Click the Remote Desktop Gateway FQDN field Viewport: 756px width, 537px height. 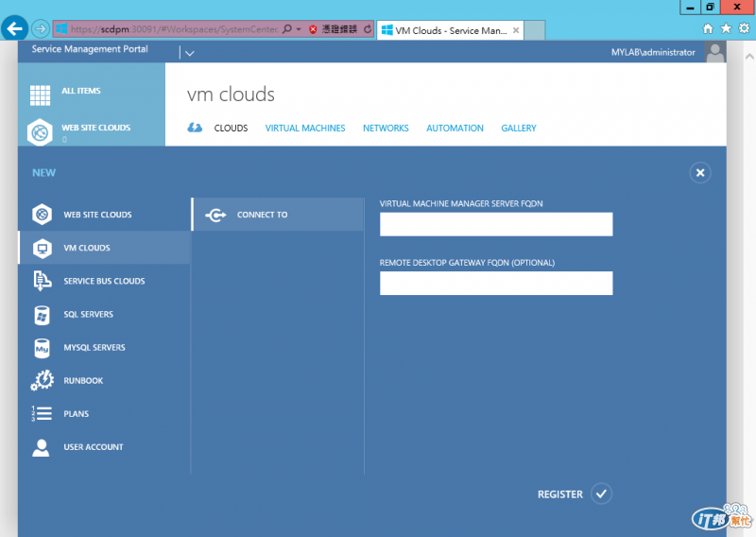(496, 284)
